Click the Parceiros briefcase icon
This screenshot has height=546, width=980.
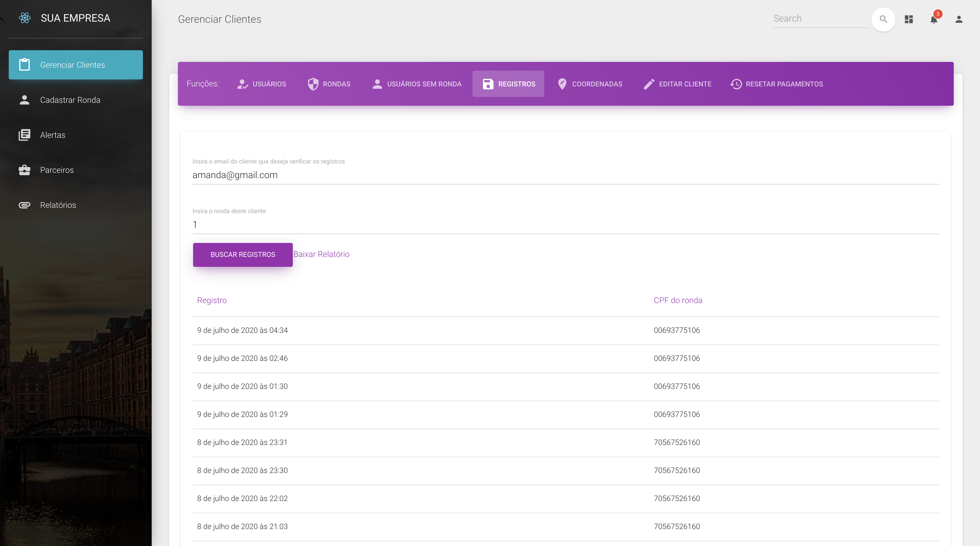pos(25,170)
